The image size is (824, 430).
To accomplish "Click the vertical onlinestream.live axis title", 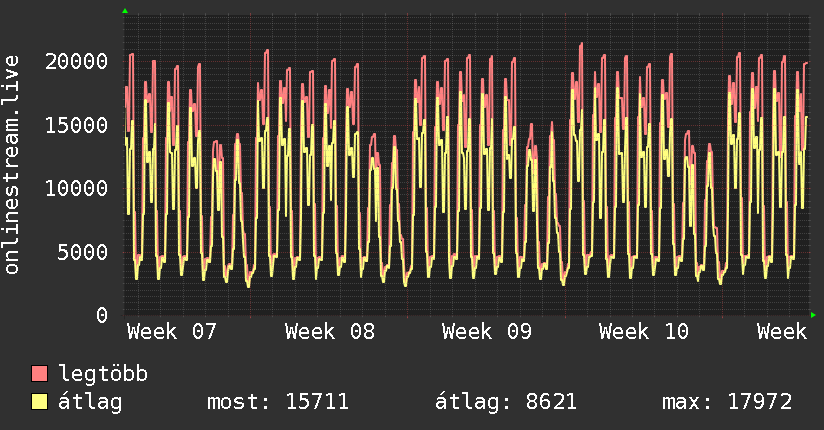I will (x=12, y=166).
